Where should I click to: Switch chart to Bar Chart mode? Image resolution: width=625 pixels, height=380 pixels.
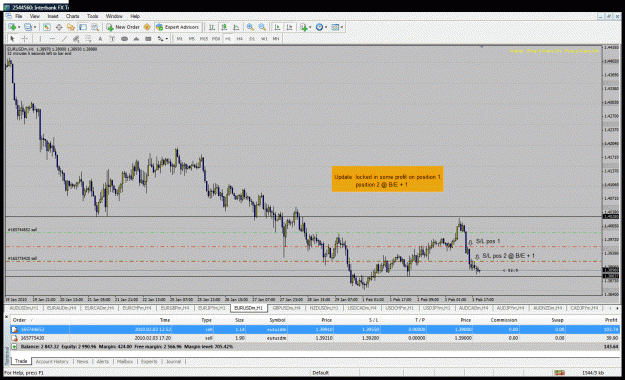[212, 27]
